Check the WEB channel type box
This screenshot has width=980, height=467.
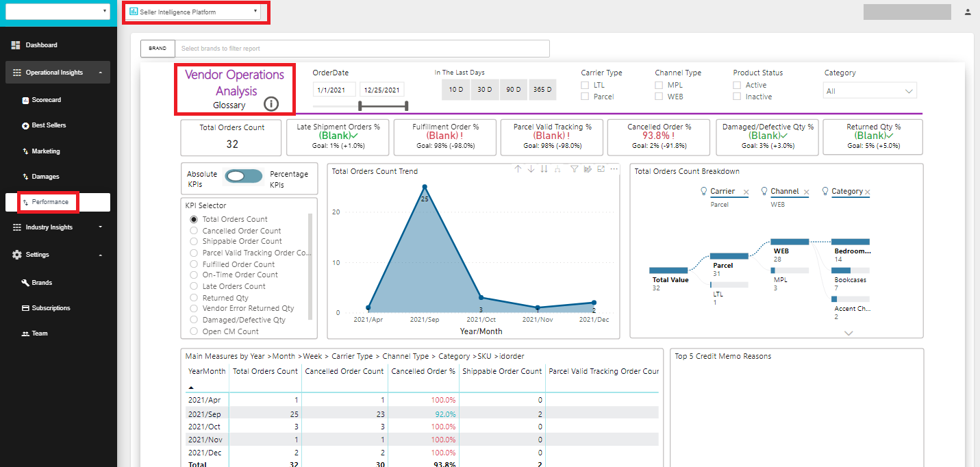point(659,97)
